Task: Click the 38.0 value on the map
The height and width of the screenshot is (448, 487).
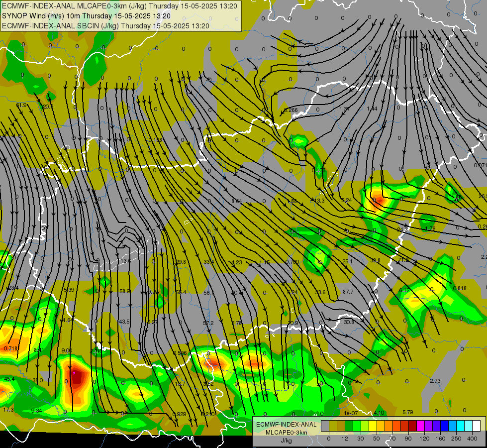Action: (x=38, y=380)
